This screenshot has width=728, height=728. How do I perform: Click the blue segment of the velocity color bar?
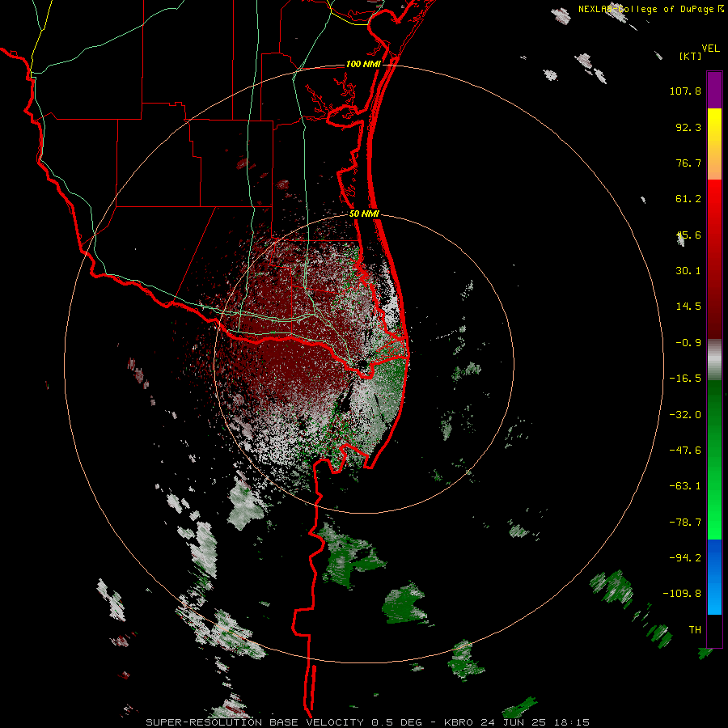click(714, 577)
